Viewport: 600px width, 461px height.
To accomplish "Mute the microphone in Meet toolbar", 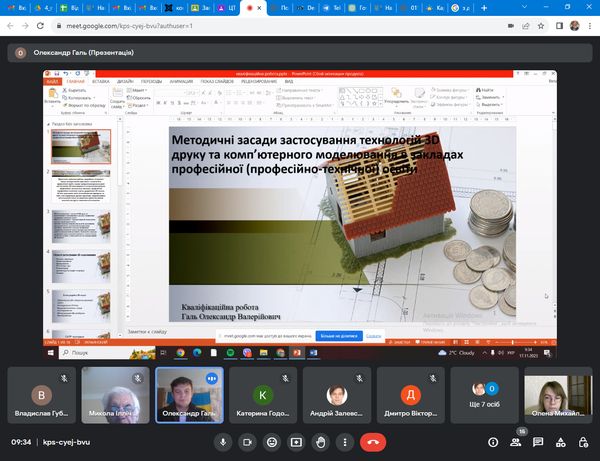I will tap(222, 441).
